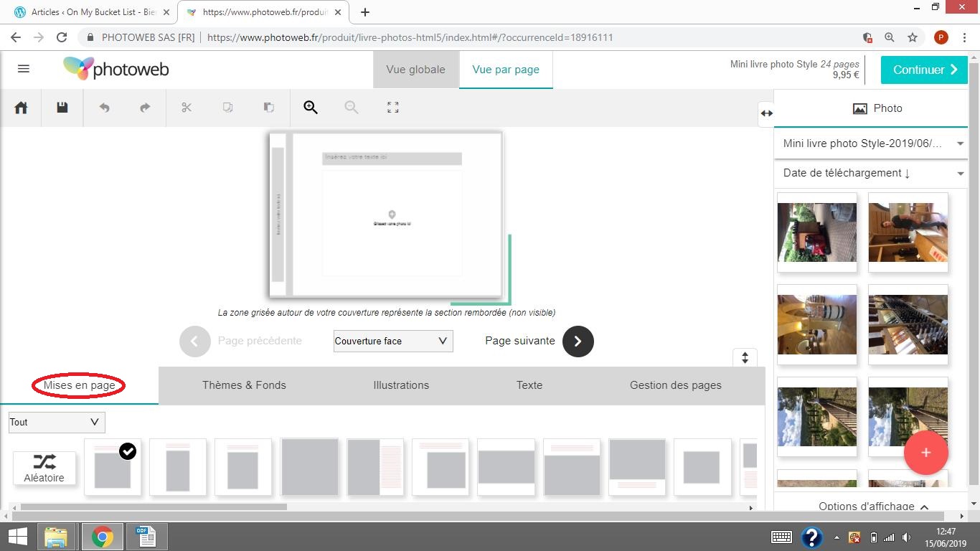This screenshot has width=980, height=551.
Task: Open Google Chrome from the Windows taskbar
Action: (x=102, y=537)
